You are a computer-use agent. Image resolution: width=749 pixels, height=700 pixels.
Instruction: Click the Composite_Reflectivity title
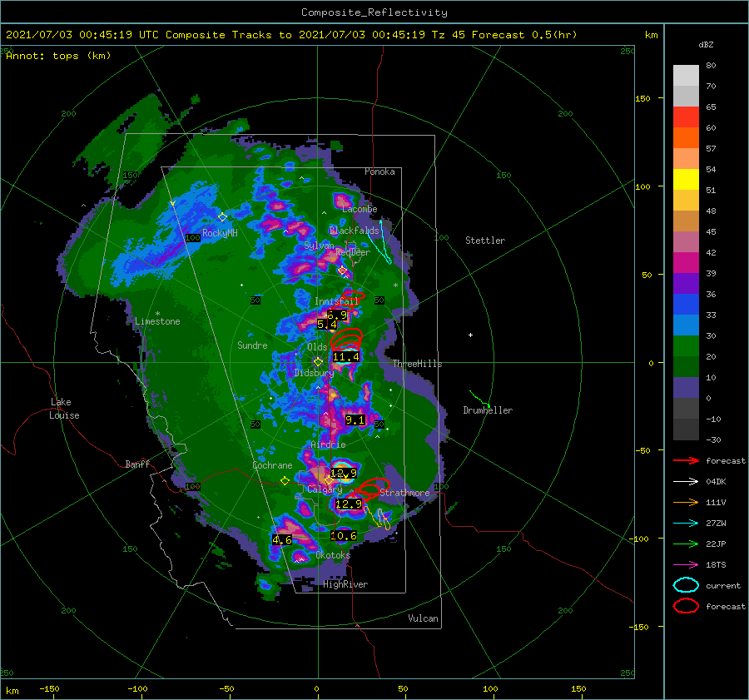point(374,12)
